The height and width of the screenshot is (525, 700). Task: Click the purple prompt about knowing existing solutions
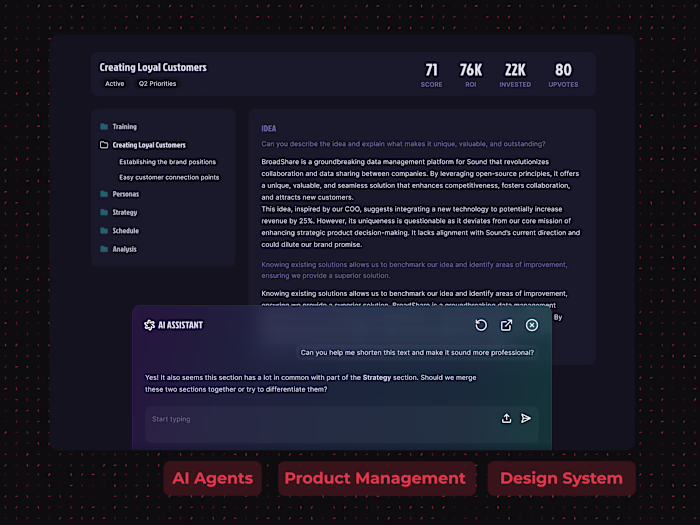[x=414, y=270]
